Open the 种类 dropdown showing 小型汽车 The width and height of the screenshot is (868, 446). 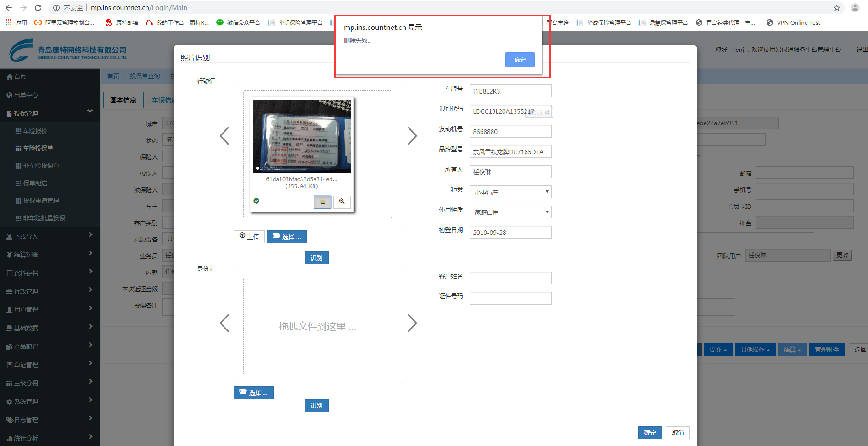[510, 192]
